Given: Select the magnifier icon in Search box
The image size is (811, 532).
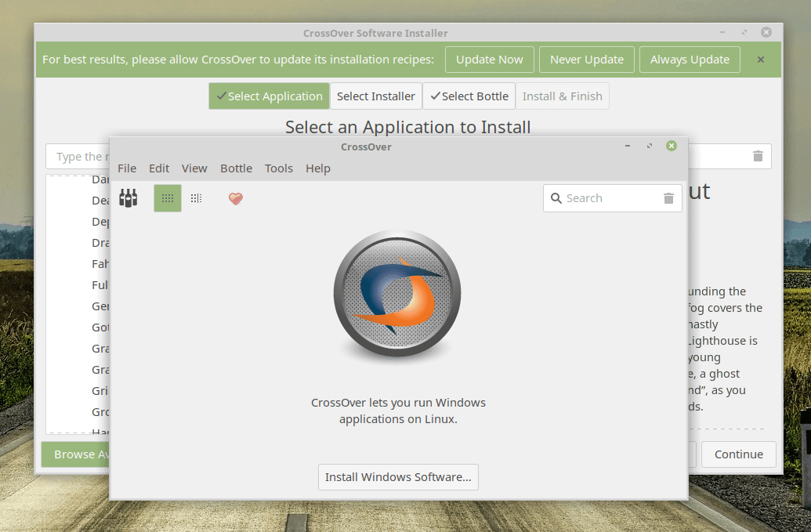Looking at the screenshot, I should [x=556, y=198].
